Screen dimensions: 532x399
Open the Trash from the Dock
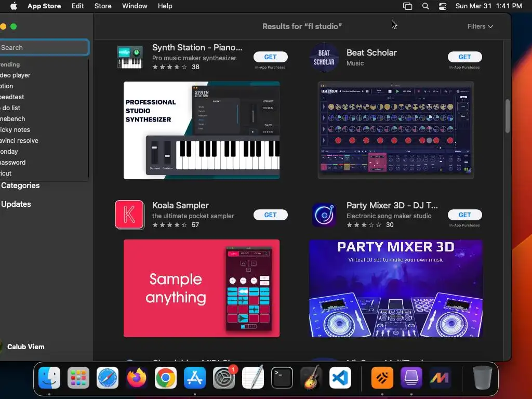coord(483,378)
